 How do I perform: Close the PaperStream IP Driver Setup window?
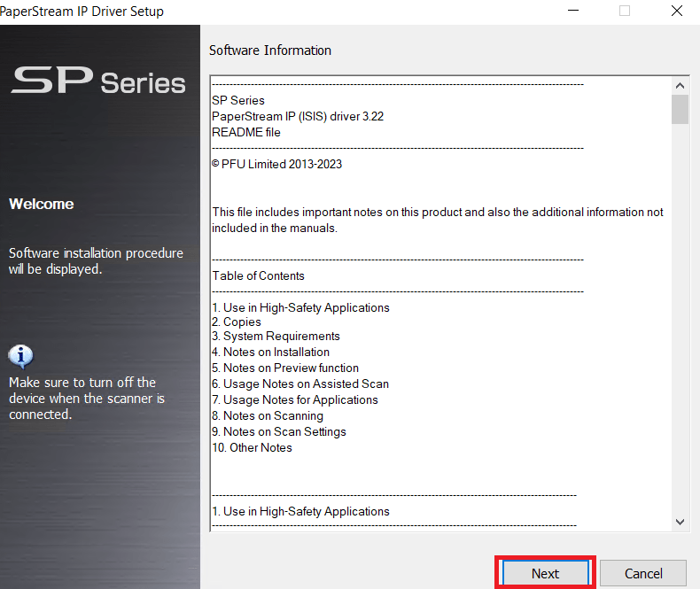pos(677,11)
